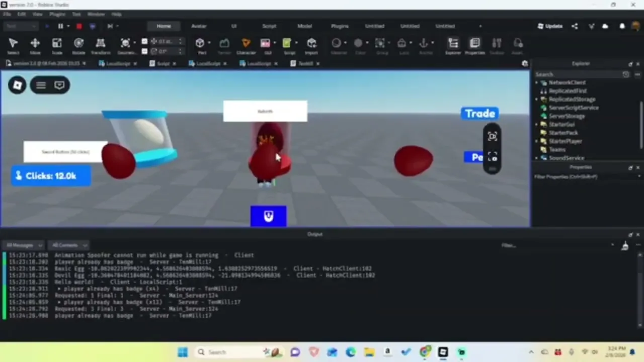Screen dimensions: 644x362
Task: Select StarterPack in Explorer
Action: [x=563, y=133]
